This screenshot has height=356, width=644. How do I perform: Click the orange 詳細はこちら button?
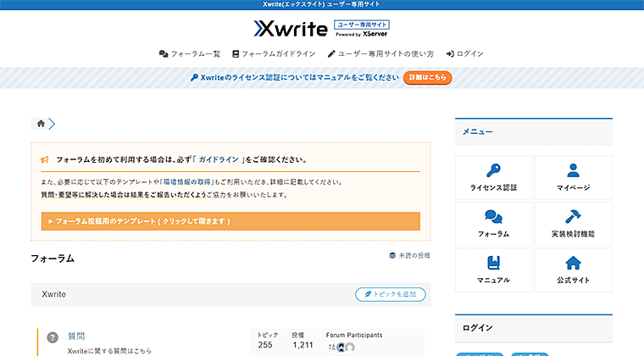pos(428,78)
